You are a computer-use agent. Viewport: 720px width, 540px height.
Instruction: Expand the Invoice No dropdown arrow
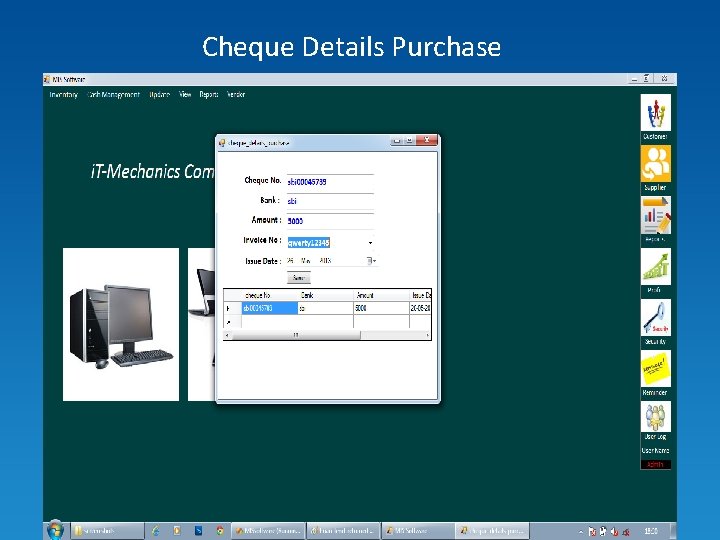pos(370,242)
